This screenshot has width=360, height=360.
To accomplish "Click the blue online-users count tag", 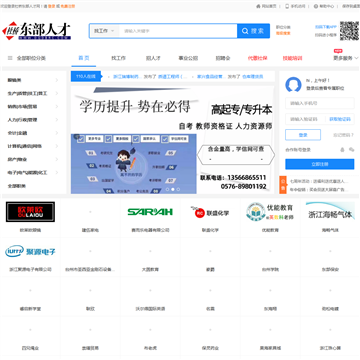I will tap(86, 76).
